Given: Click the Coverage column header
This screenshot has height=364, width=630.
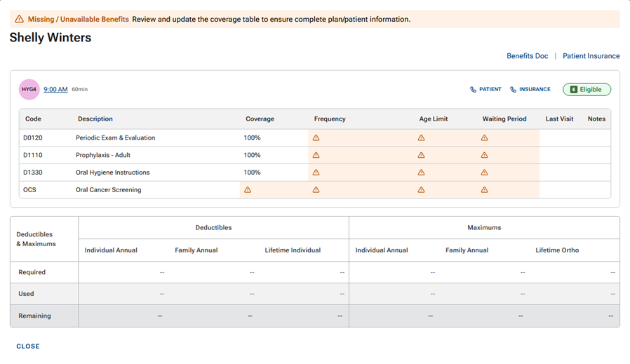Looking at the screenshot, I should coord(260,119).
